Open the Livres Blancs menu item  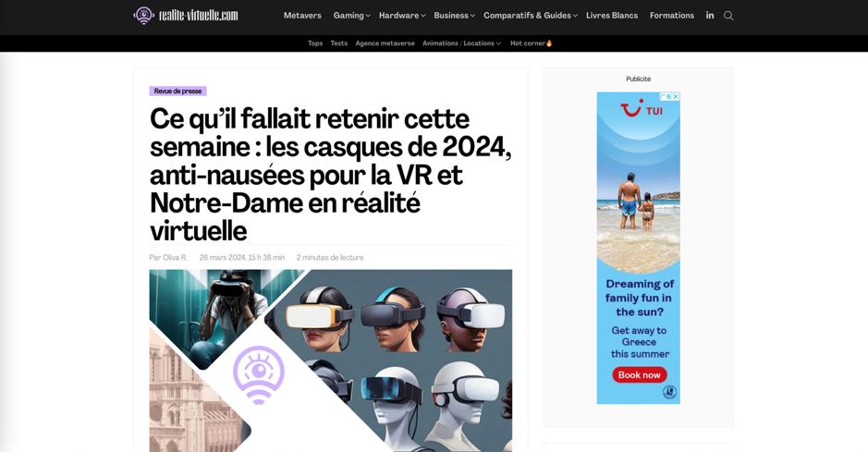[612, 16]
